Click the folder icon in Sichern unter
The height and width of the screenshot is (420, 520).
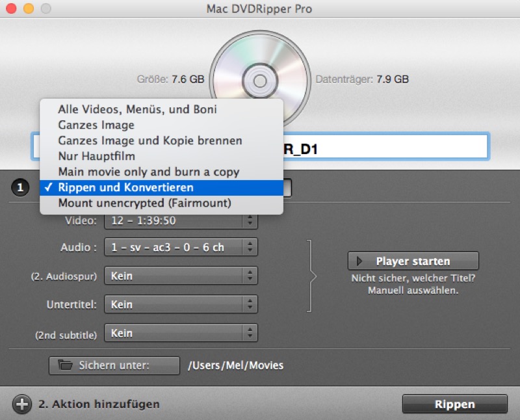[65, 365]
